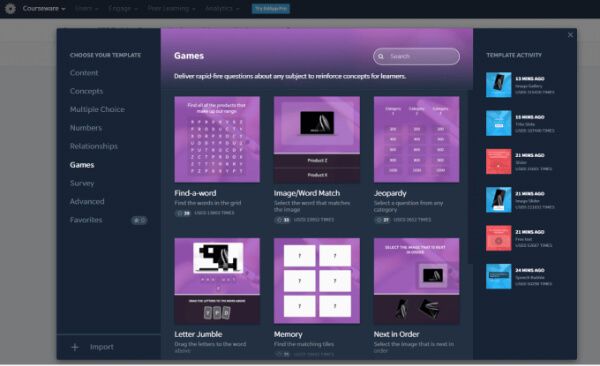This screenshot has height=366, width=600.
Task: Click the Favorites star count badge
Action: pos(139,220)
